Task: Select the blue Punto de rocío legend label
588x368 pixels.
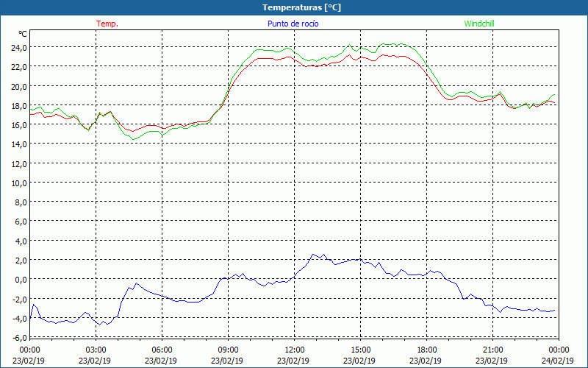Action: [x=293, y=24]
